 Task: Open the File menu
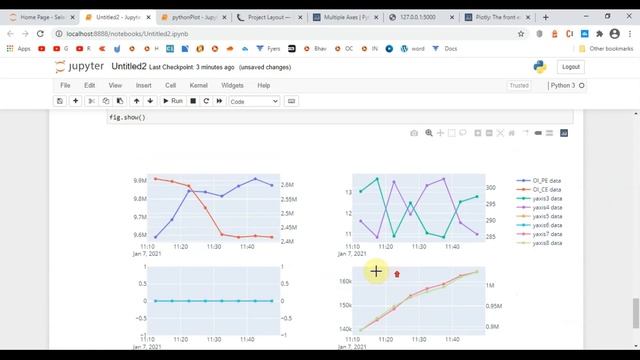(65, 85)
